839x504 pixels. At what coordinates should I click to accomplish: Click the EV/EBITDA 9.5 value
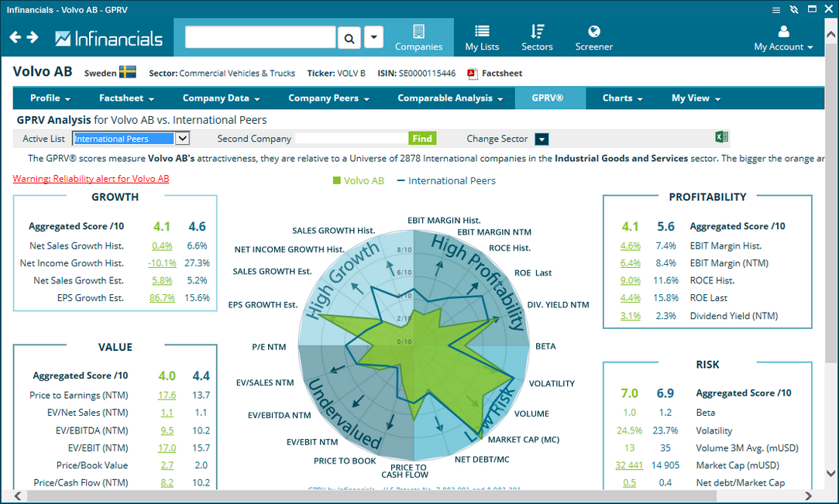(x=167, y=430)
